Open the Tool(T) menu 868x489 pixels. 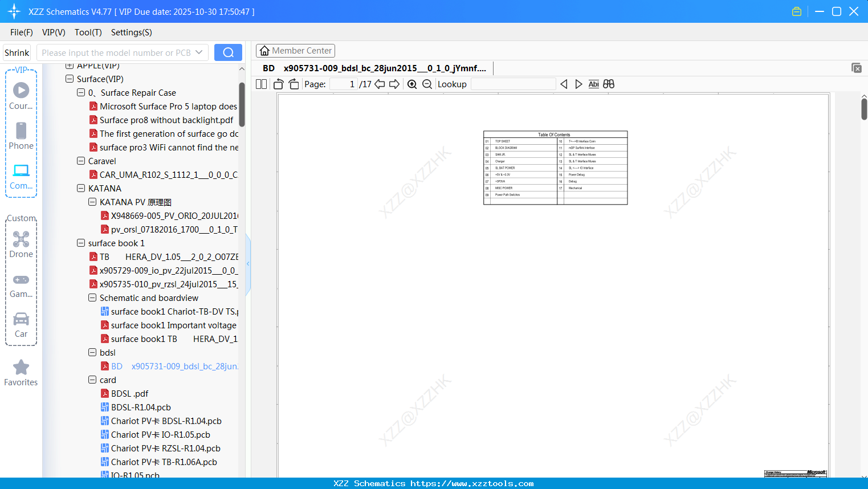pyautogui.click(x=88, y=32)
